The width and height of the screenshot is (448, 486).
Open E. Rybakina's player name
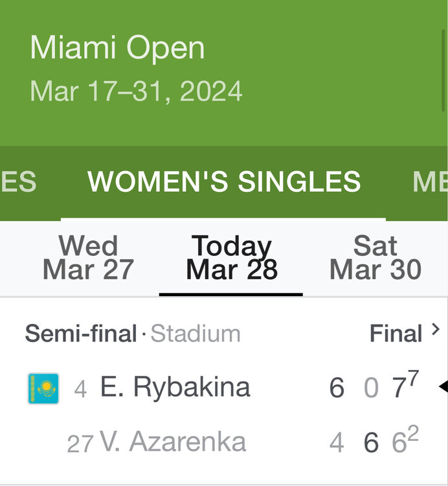175,388
